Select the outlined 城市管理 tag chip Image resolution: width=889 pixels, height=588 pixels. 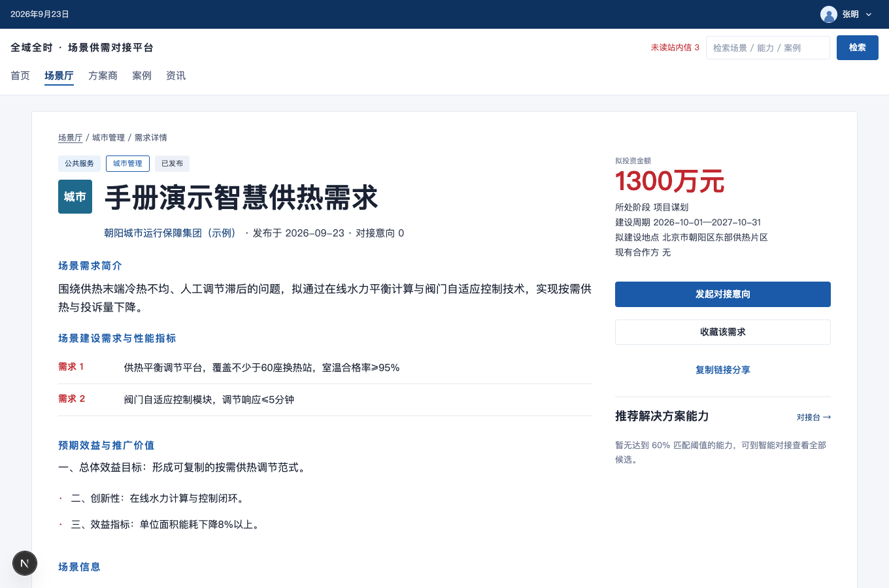tap(127, 163)
